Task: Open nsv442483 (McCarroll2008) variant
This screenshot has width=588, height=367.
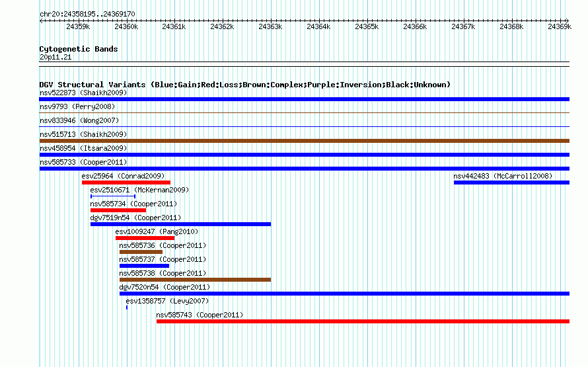Action: (503, 176)
